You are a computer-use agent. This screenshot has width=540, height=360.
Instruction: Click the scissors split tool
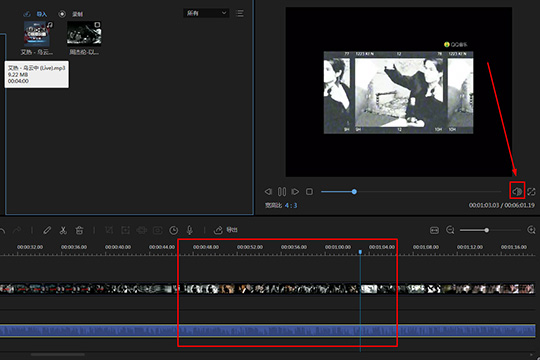63,230
